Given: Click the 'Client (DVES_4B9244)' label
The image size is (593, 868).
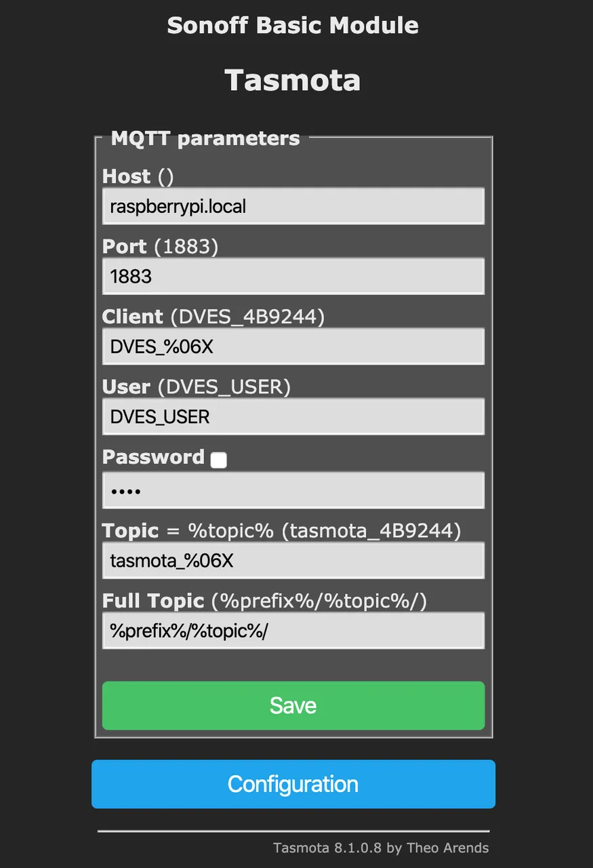Looking at the screenshot, I should point(213,317).
